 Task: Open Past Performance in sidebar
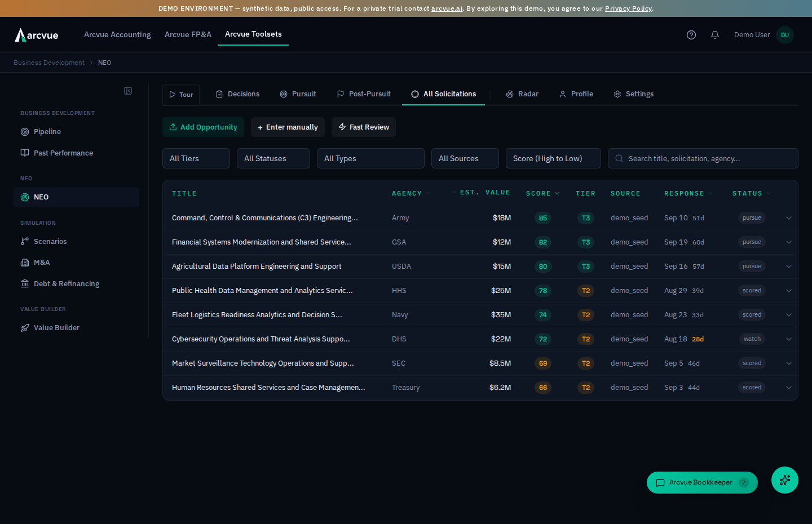point(76,153)
